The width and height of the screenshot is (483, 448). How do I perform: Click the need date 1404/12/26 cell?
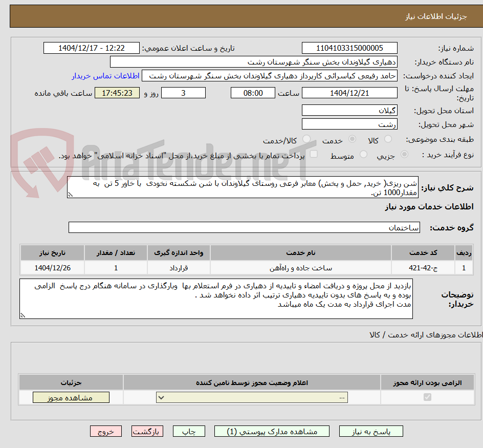point(52,268)
